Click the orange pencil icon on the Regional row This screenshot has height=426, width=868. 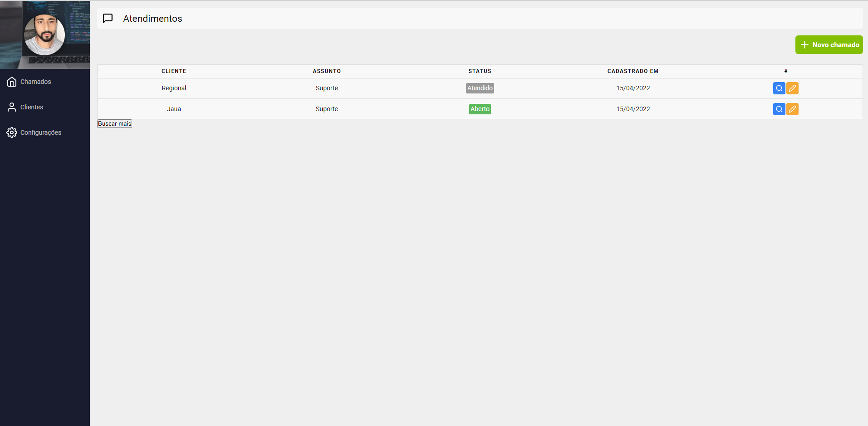[792, 88]
